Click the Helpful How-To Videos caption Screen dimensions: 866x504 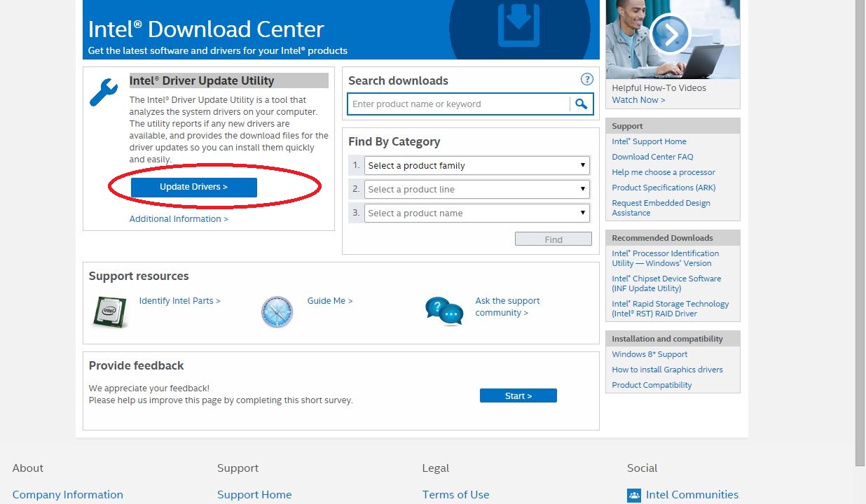(x=659, y=88)
